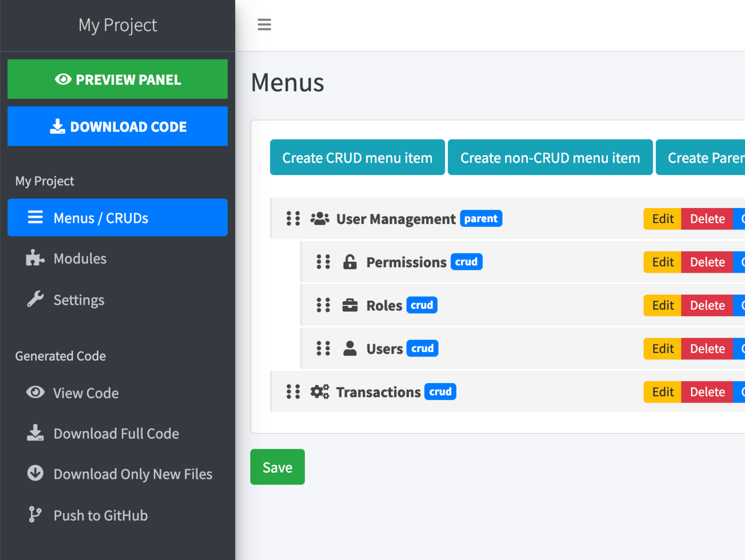The height and width of the screenshot is (560, 745).
Task: Grab the drag handle on the Transactions row
Action: point(293,392)
